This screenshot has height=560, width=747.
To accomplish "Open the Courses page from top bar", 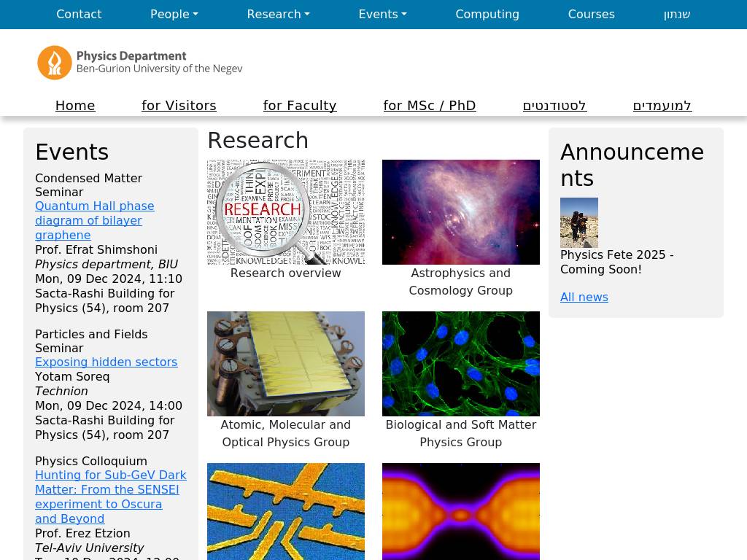I will pos(591,15).
